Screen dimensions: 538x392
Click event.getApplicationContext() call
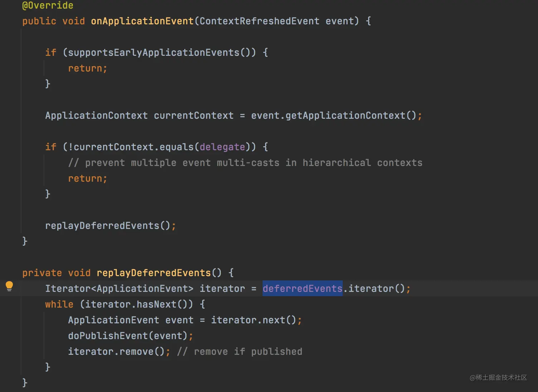(334, 116)
